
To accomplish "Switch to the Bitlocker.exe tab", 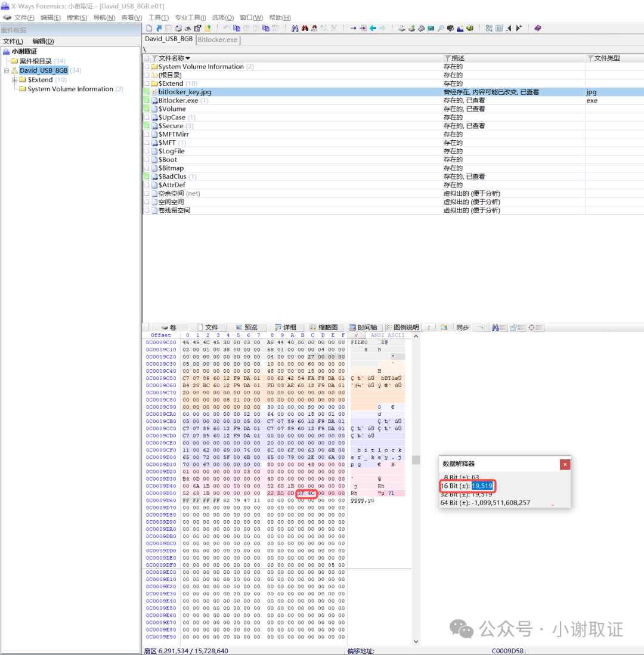I will click(x=218, y=39).
